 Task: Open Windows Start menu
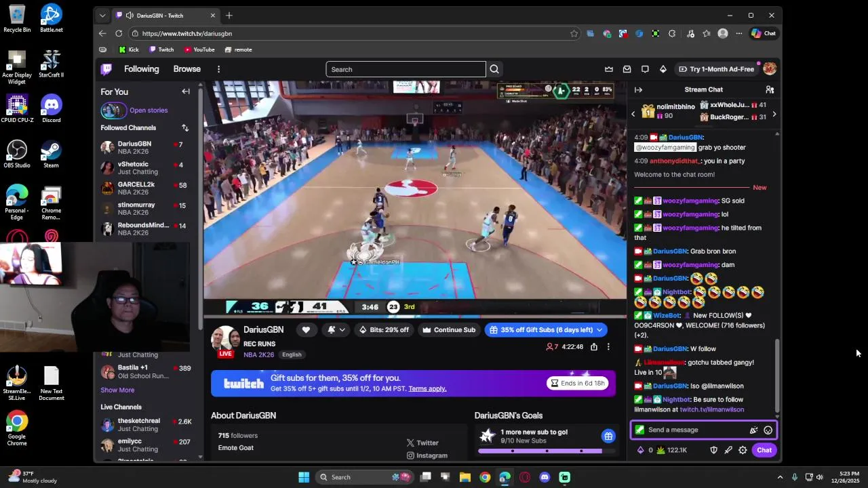(304, 477)
